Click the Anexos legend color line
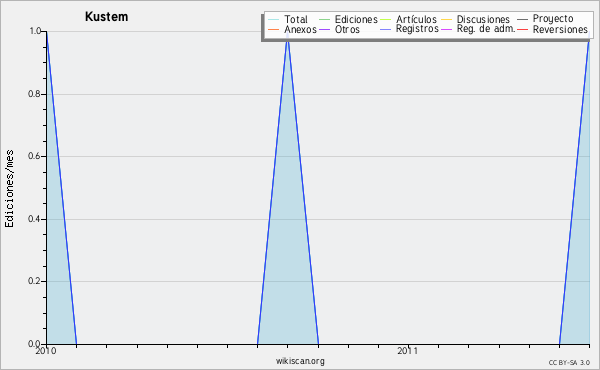600x370 pixels. point(273,29)
